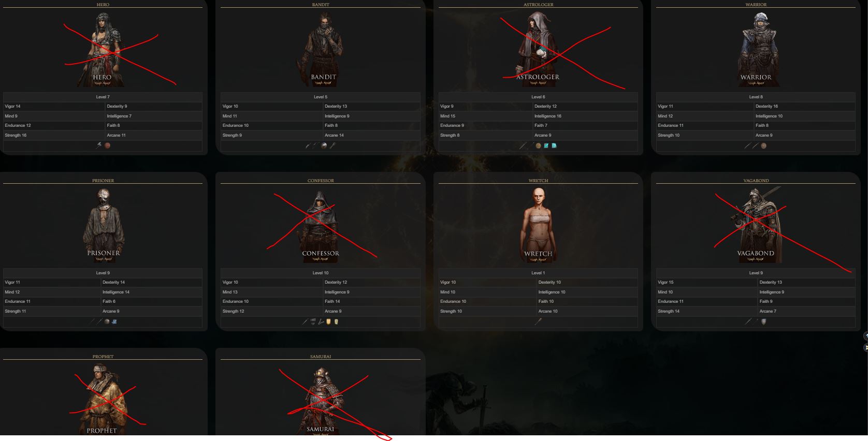Click the Prisoner's blue spell icon
Image resolution: width=868 pixels, height=441 pixels.
click(x=114, y=321)
